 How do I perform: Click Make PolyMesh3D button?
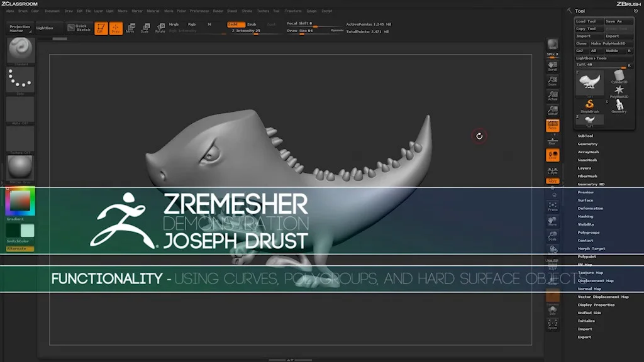611,43
